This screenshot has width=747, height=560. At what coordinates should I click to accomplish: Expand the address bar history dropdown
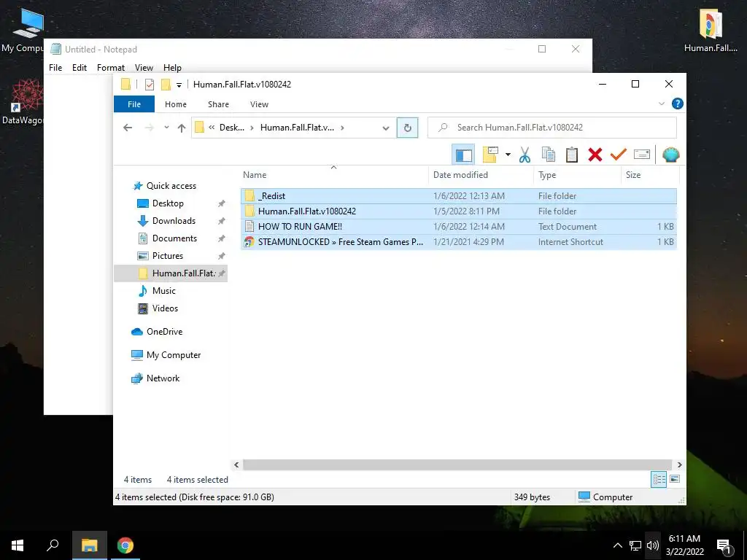[386, 128]
